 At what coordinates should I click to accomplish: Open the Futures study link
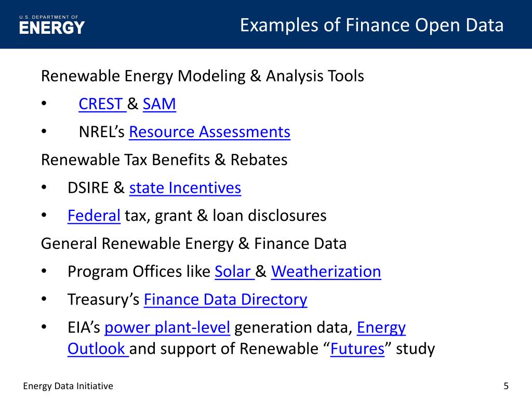coord(357,349)
